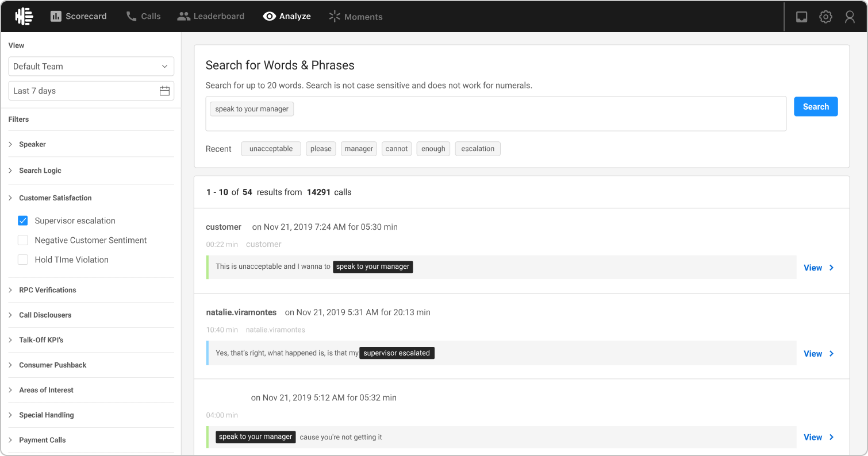Screen dimensions: 868x456
Task: Select the Analyze tab
Action: point(287,16)
